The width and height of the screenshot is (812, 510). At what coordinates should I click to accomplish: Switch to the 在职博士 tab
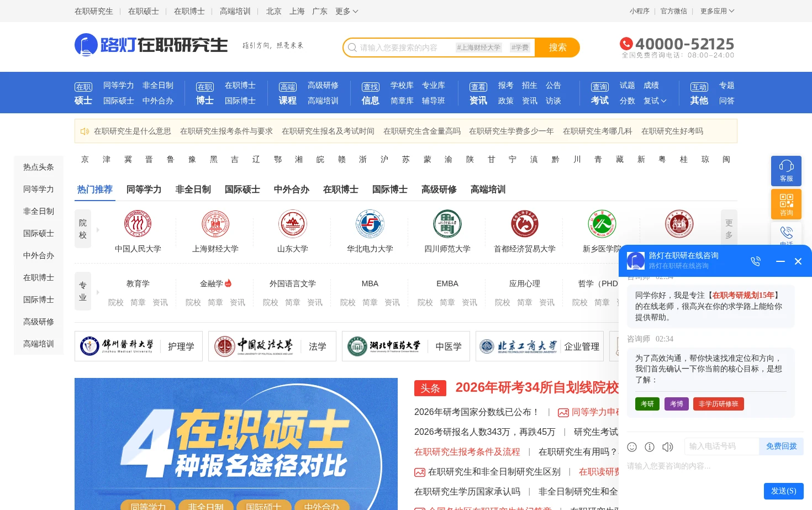point(341,190)
